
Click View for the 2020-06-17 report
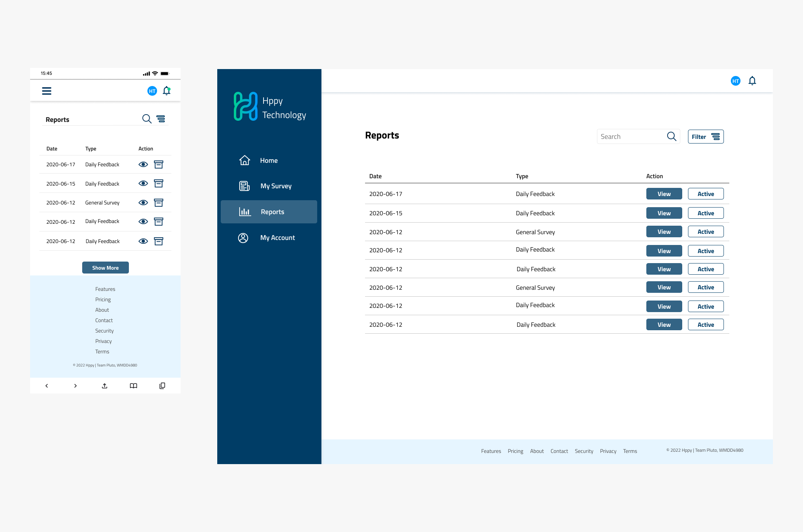click(664, 194)
